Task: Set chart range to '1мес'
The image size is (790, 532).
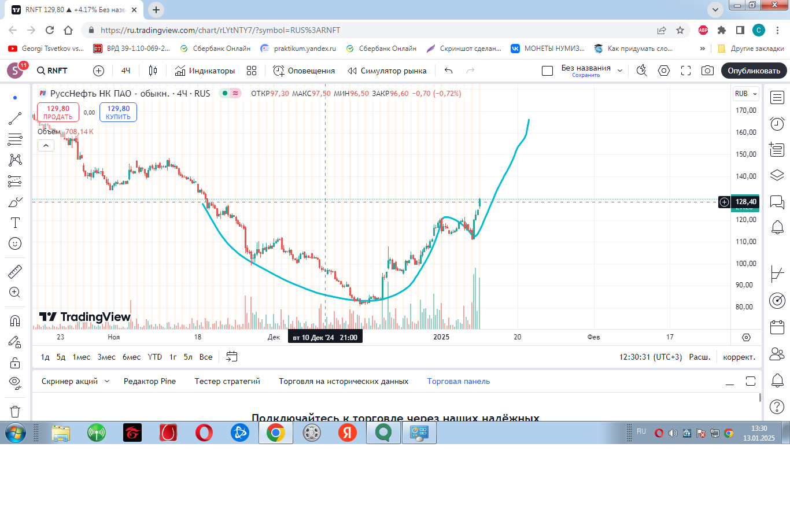Action: click(82, 357)
